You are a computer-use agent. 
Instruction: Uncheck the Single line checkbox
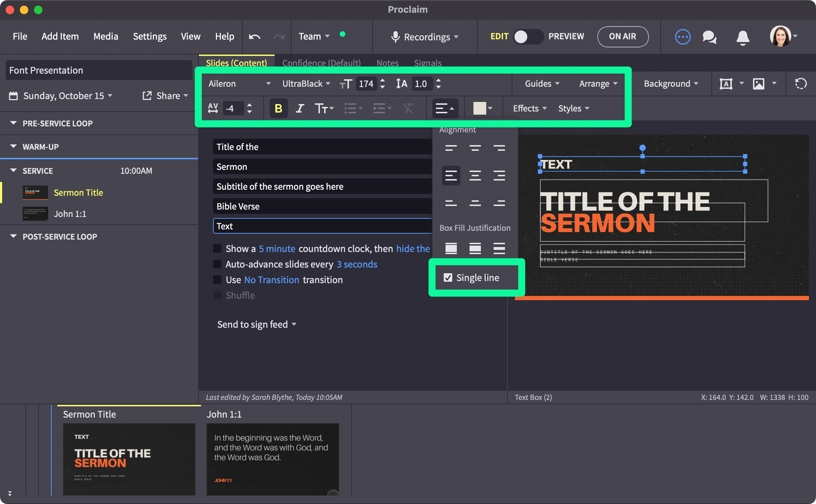[448, 278]
